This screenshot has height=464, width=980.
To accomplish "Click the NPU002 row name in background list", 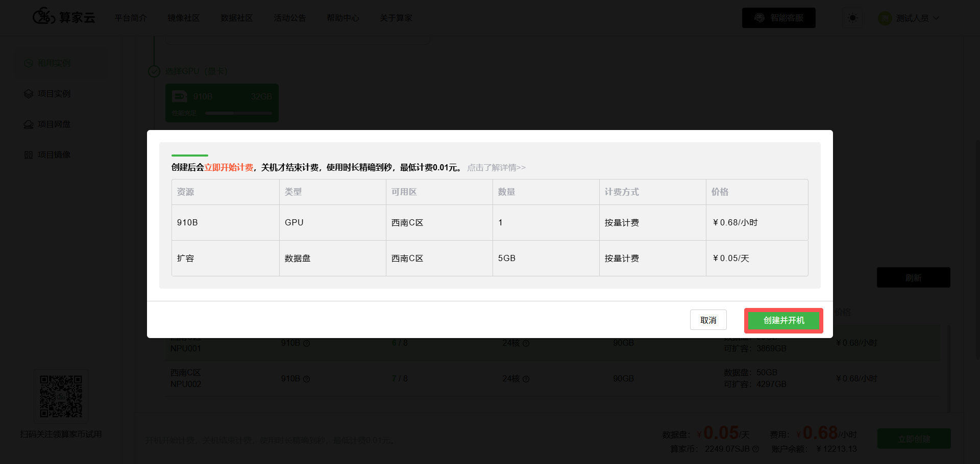I will click(x=186, y=384).
